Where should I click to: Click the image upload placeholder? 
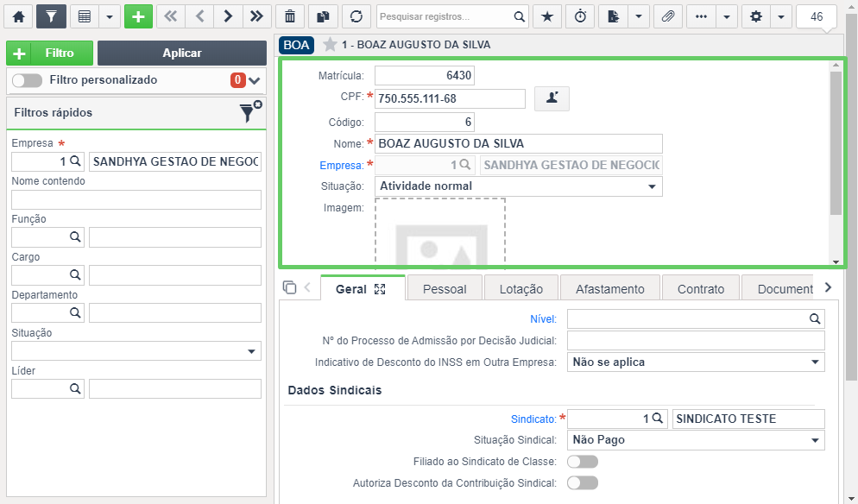click(440, 232)
